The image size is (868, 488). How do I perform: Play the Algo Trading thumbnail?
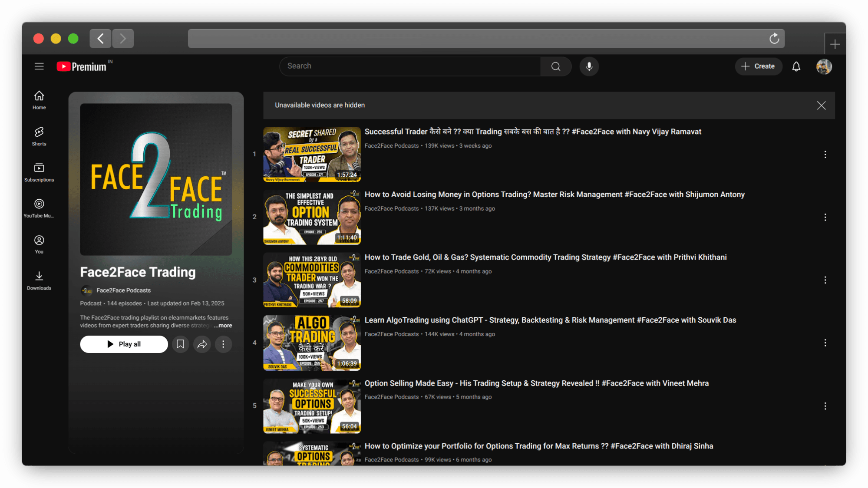(312, 343)
